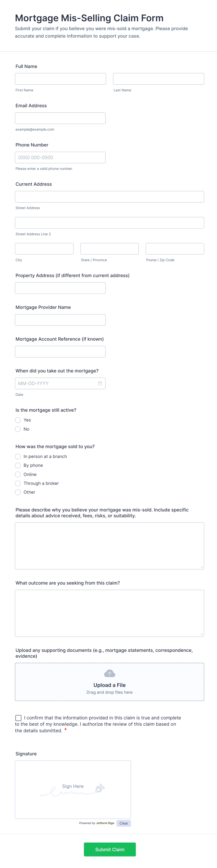Select Yes for mortgage still active
The width and height of the screenshot is (217, 868).
coord(18,420)
